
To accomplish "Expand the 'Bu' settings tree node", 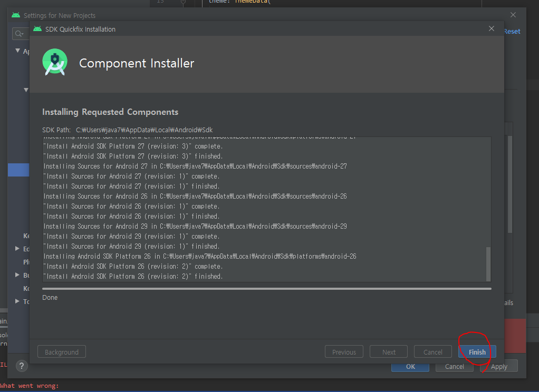I will pyautogui.click(x=17, y=275).
